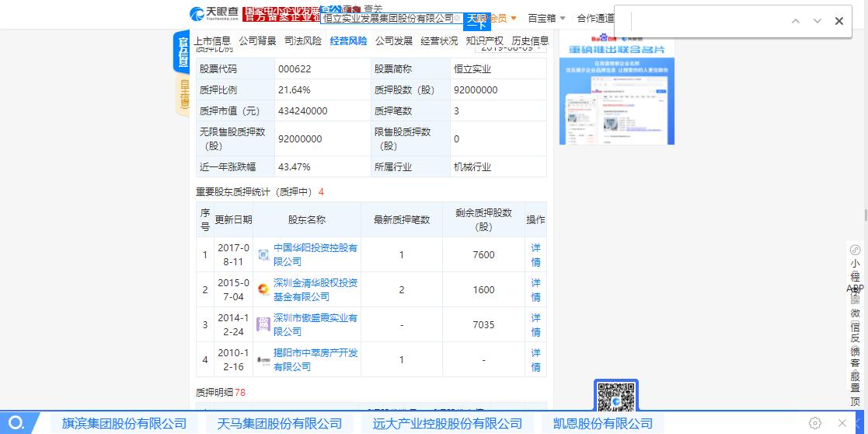Click the 天眼一下 search button

(476, 21)
